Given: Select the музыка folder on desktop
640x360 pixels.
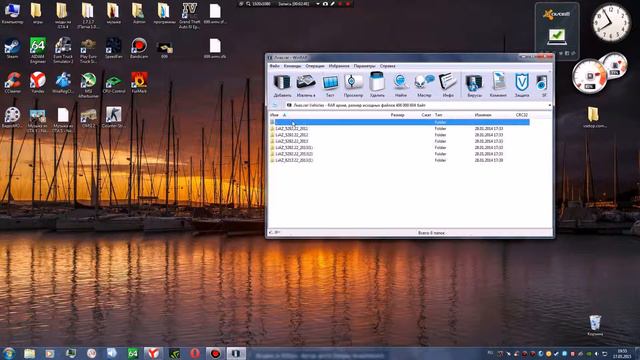Looking at the screenshot, I should (x=113, y=13).
